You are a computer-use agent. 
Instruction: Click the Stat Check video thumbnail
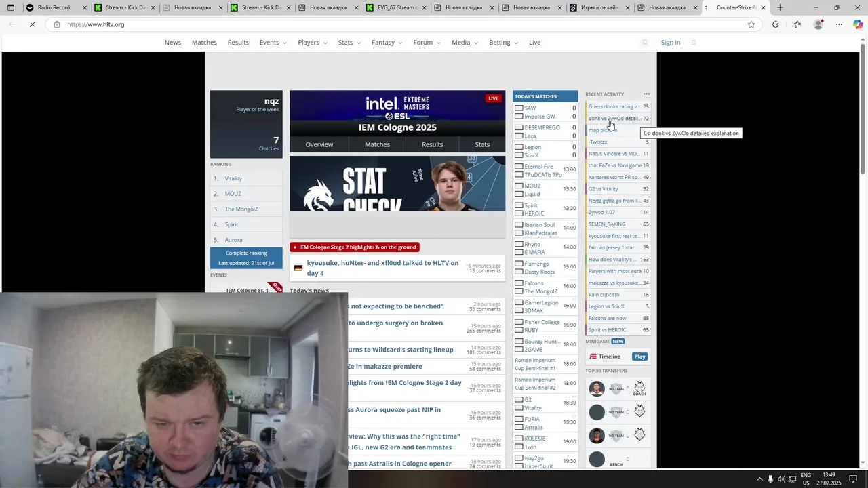(x=397, y=184)
